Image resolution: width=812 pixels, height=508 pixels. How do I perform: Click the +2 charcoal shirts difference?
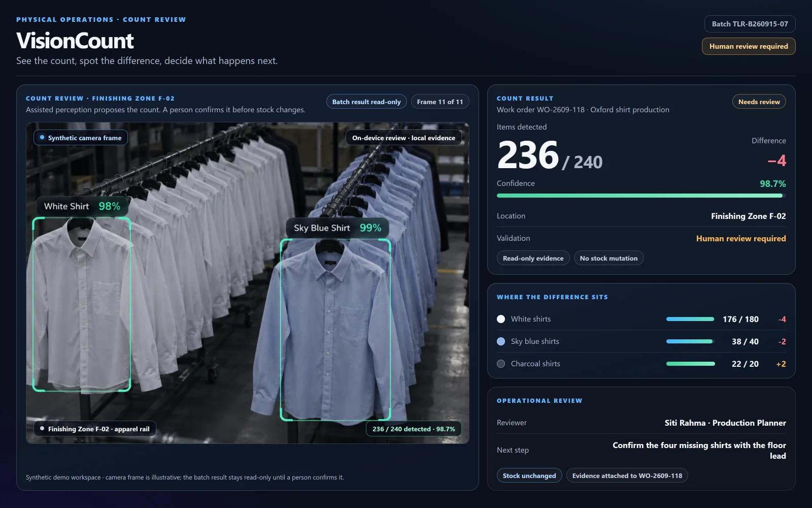781,364
